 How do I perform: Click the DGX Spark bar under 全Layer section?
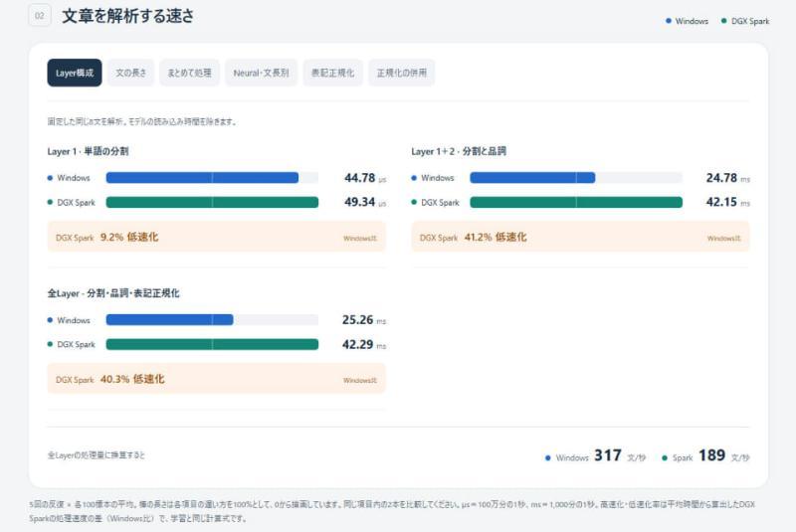(x=212, y=344)
